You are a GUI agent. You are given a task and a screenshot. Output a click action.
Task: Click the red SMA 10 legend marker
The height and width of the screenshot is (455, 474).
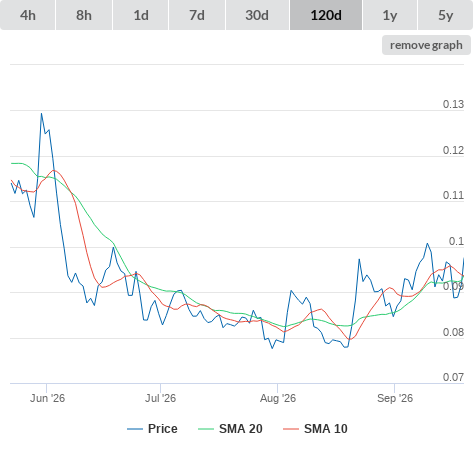pyautogui.click(x=291, y=429)
